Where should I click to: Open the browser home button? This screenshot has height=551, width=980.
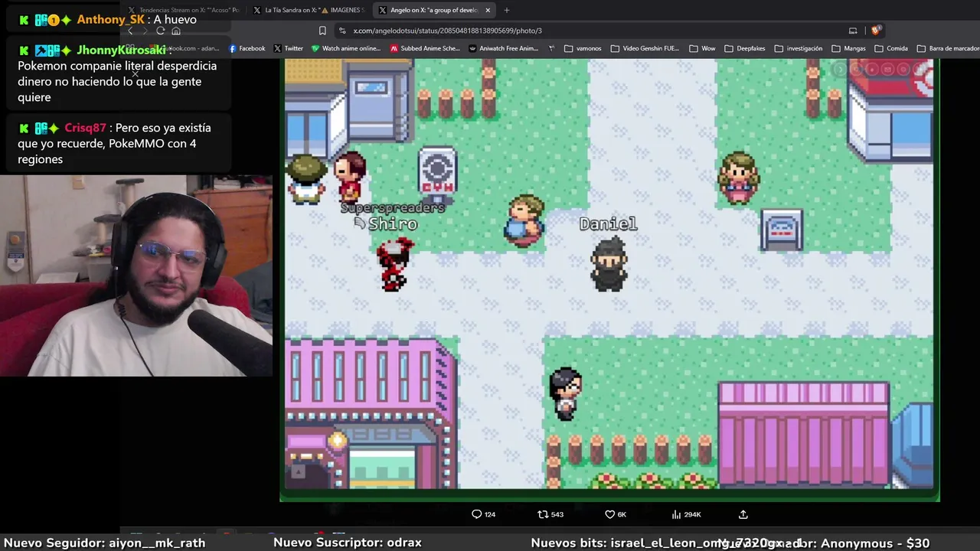[176, 31]
